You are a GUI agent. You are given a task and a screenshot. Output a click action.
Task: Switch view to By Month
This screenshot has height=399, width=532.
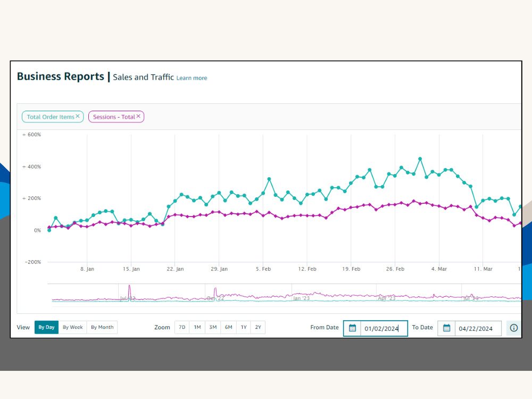102,327
